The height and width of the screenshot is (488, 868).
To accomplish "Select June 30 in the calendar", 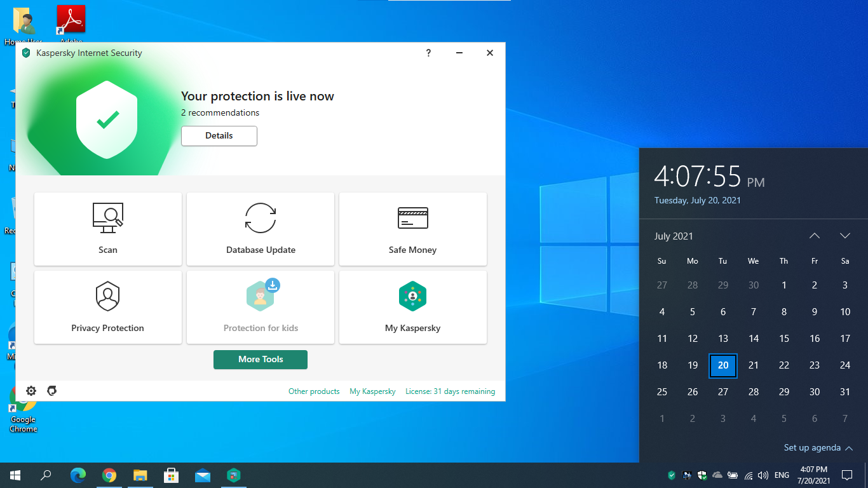I will pos(754,285).
